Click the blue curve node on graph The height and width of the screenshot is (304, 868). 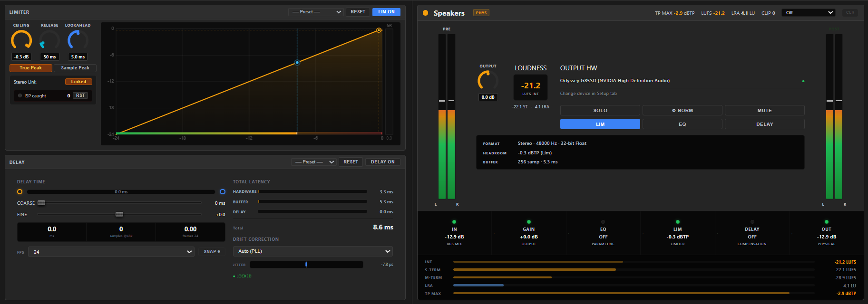(297, 62)
